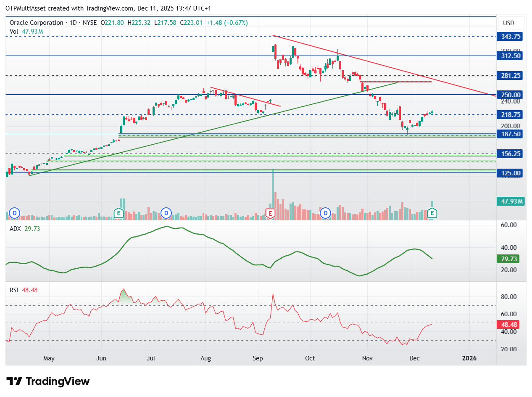Open the USD currency selector
532x397 pixels.
point(508,23)
